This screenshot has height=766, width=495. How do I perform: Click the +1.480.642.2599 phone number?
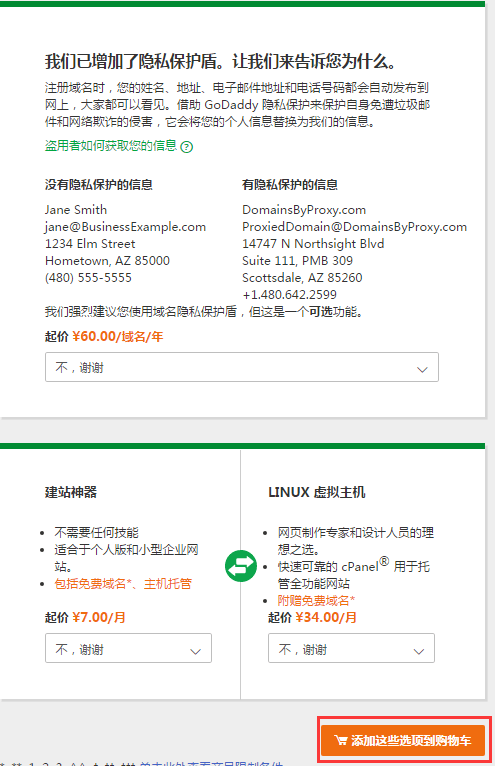coord(289,295)
